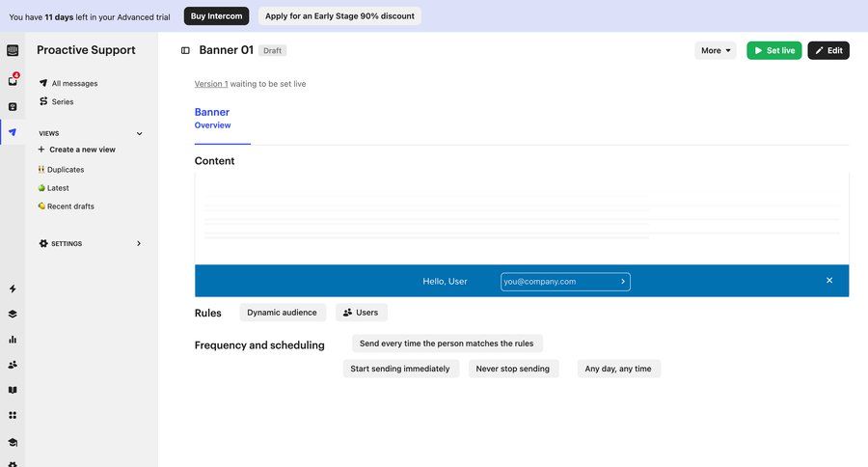This screenshot has width=868, height=467.
Task: Open the Version 1 link
Action: [211, 84]
